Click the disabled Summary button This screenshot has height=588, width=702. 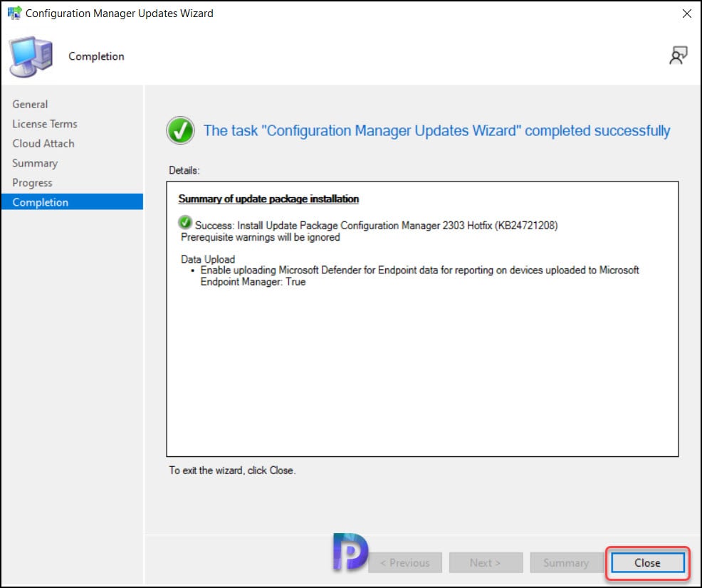pos(566,562)
